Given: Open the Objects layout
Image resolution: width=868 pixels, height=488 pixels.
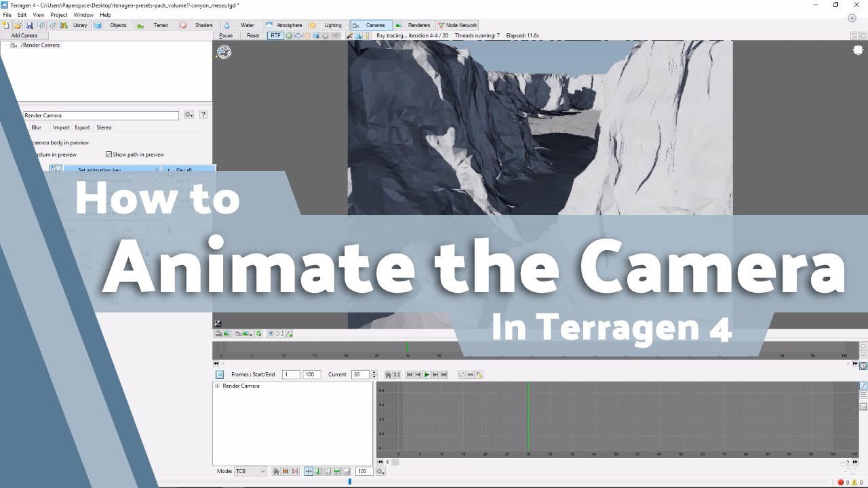Looking at the screenshot, I should click(x=113, y=25).
